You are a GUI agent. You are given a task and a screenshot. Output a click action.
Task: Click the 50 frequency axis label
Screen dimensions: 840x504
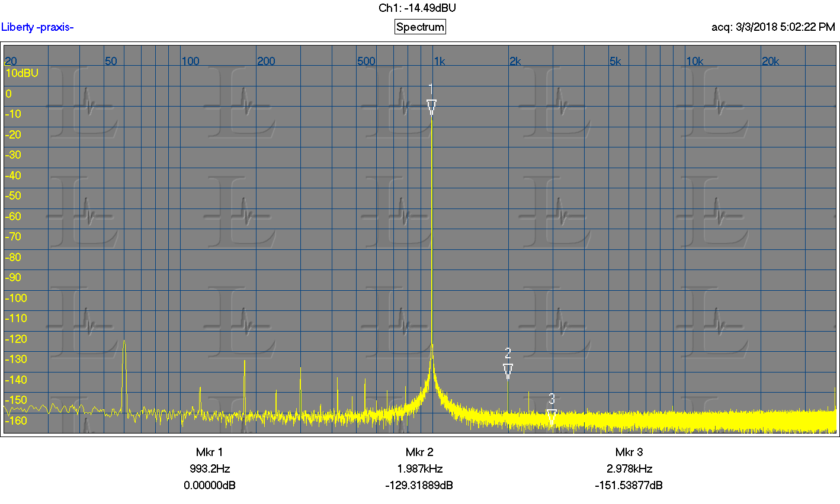[x=111, y=62]
